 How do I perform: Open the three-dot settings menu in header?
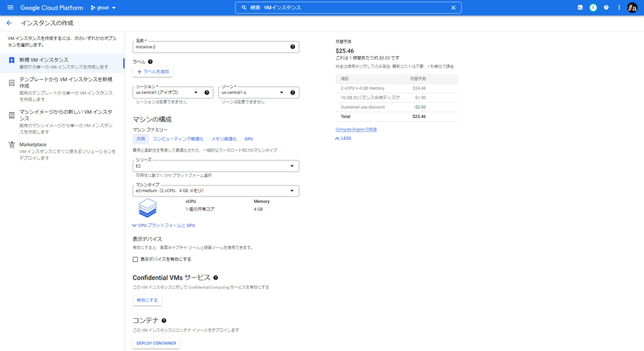619,8
